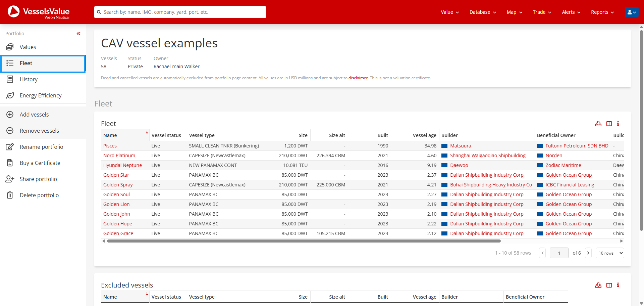
Task: Click the Add vessels plus icon
Action: point(10,115)
